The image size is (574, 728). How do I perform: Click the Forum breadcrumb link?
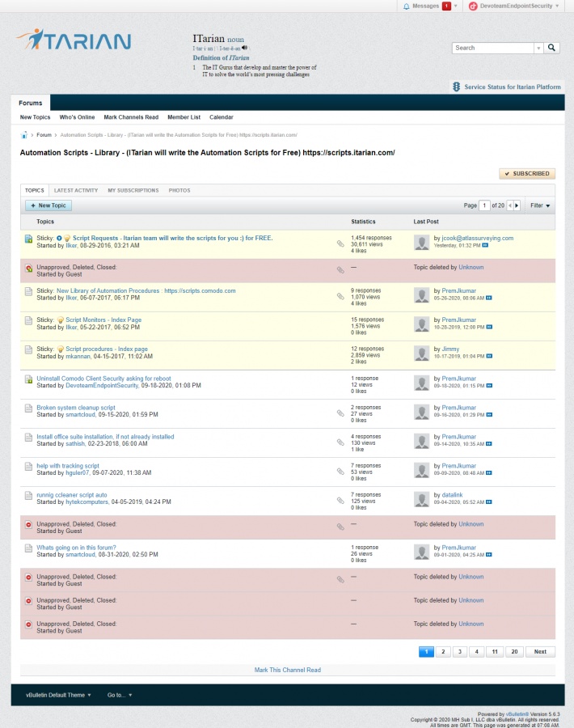(x=44, y=135)
